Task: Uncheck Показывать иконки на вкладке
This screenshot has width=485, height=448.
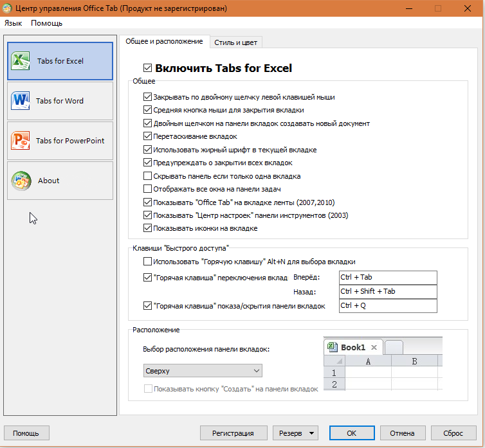Action: click(x=147, y=228)
